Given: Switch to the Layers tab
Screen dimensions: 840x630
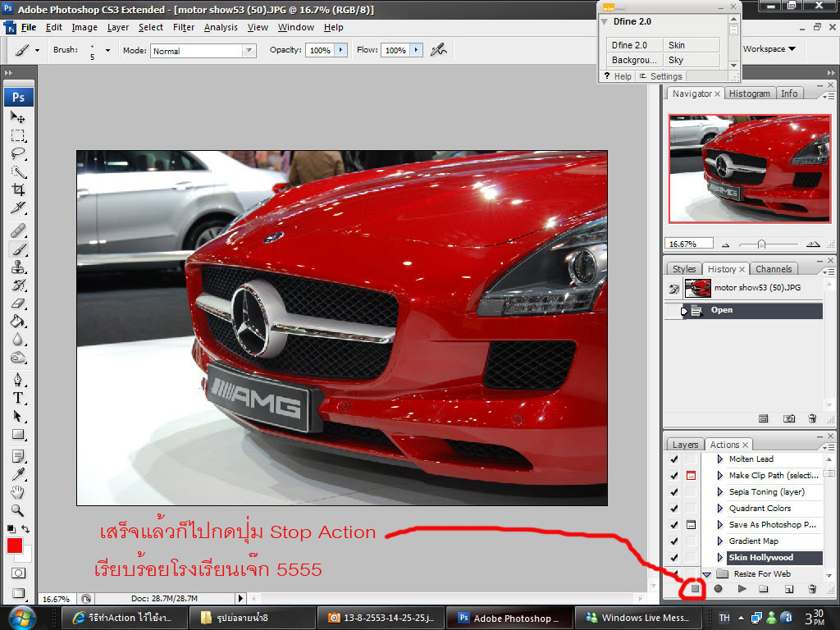Looking at the screenshot, I should pyautogui.click(x=685, y=445).
